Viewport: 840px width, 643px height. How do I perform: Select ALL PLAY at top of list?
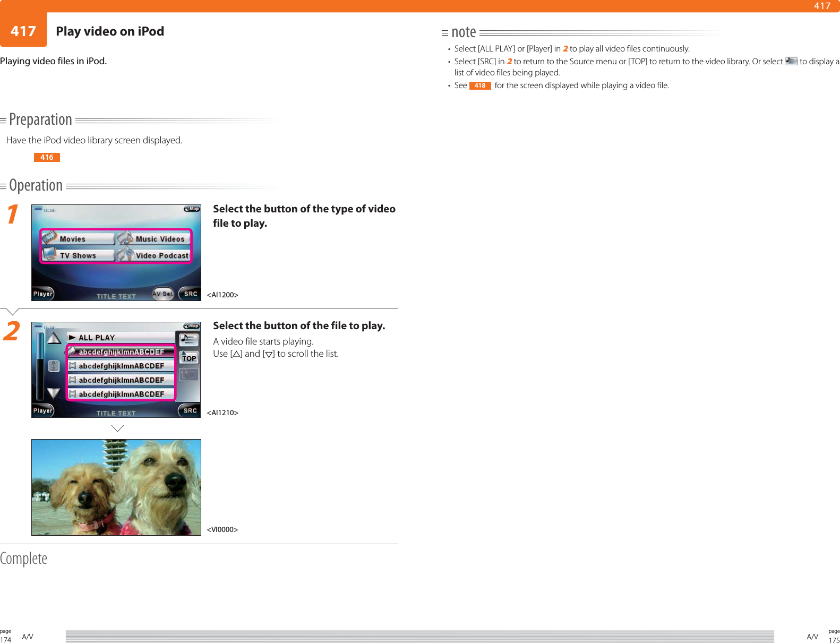(121, 338)
